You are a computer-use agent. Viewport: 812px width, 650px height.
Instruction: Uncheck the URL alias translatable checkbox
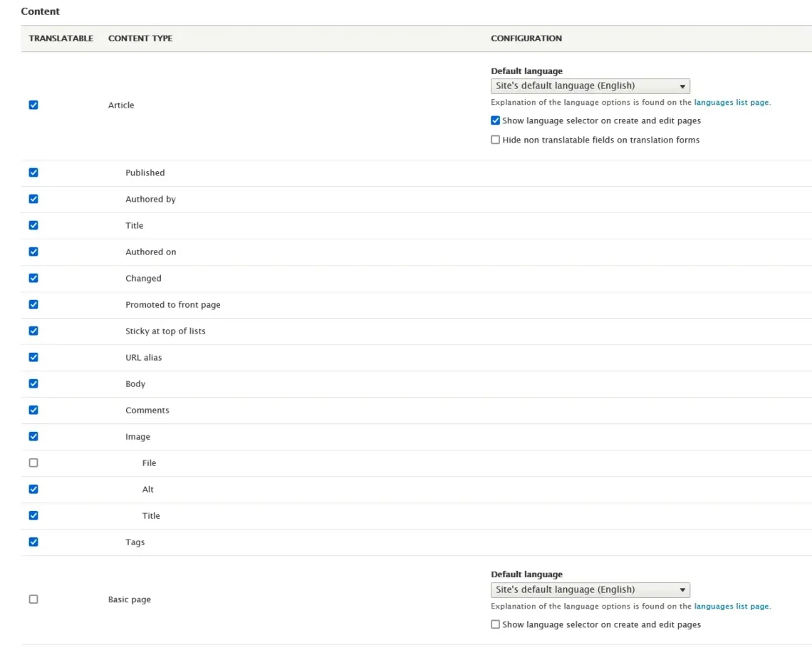(33, 357)
